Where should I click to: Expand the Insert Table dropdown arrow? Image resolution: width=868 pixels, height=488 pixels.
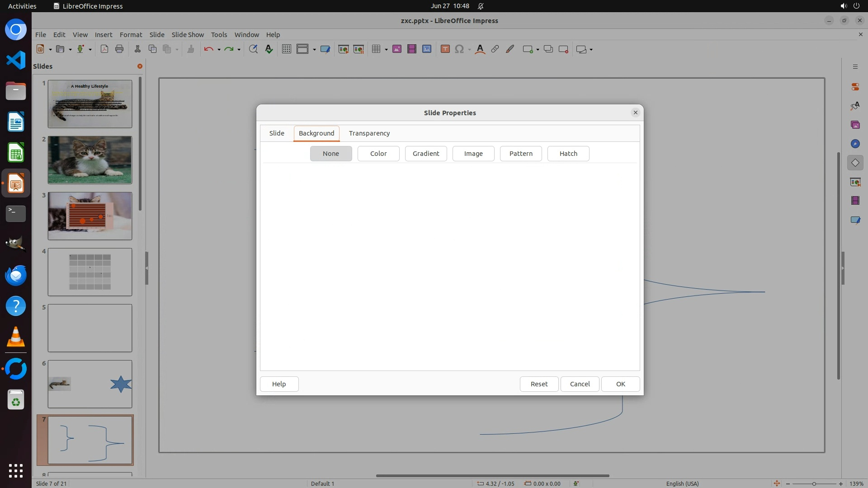tap(386, 50)
